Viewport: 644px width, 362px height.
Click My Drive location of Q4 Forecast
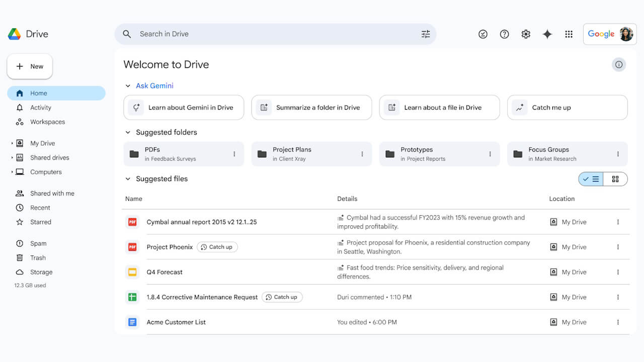pos(568,272)
